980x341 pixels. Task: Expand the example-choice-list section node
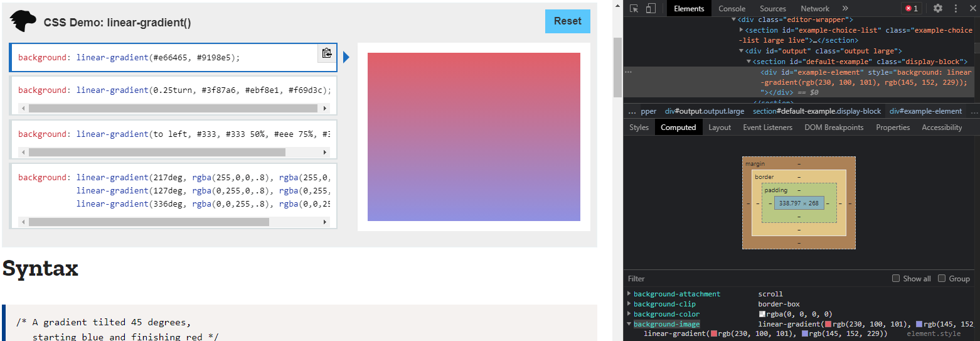coord(742,30)
